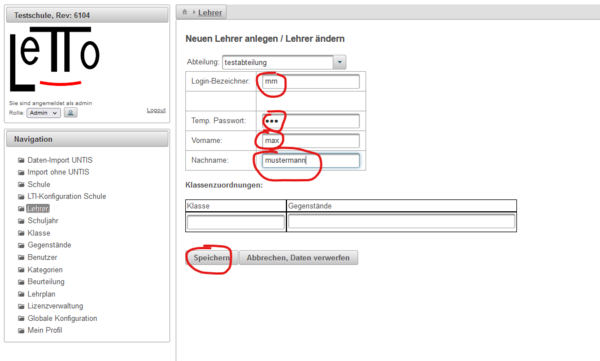Image resolution: width=600 pixels, height=361 pixels.
Task: Click folder icon next to Beurteilung
Action: (x=21, y=282)
